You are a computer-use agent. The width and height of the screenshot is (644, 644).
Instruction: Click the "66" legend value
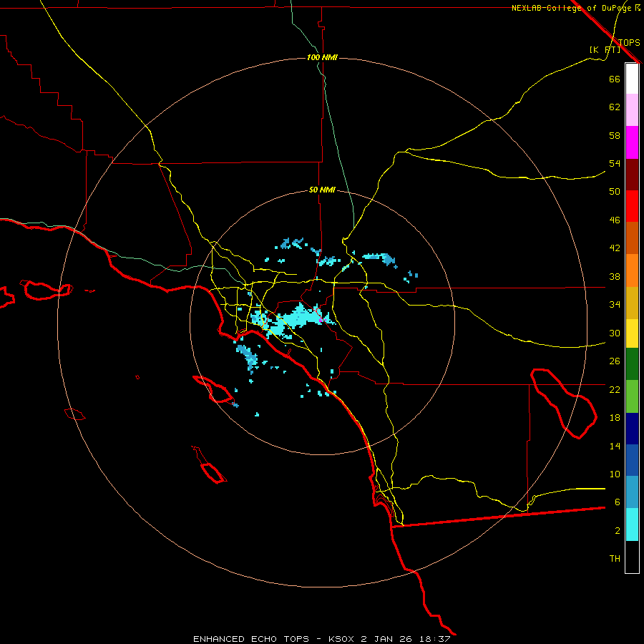point(615,79)
